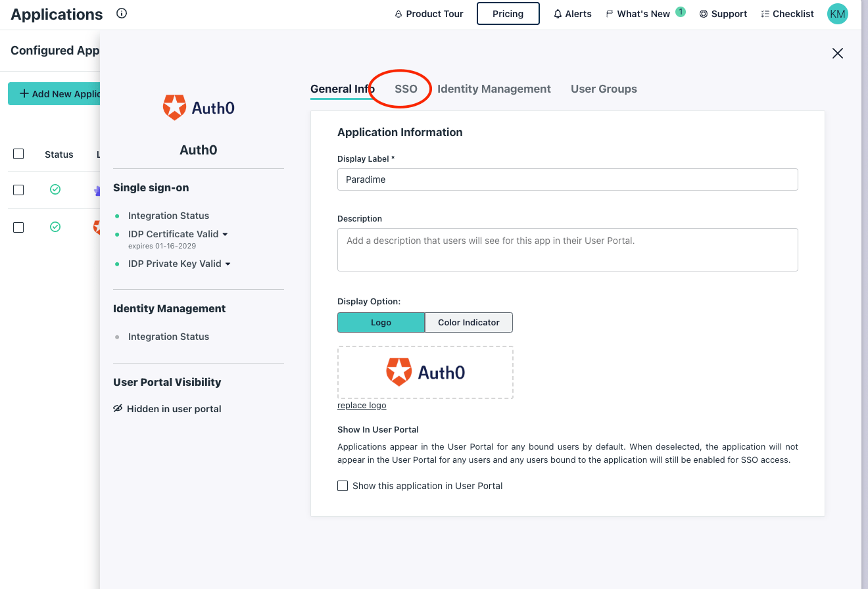This screenshot has height=589, width=868.
Task: Open the Identity Management tab
Action: [494, 89]
